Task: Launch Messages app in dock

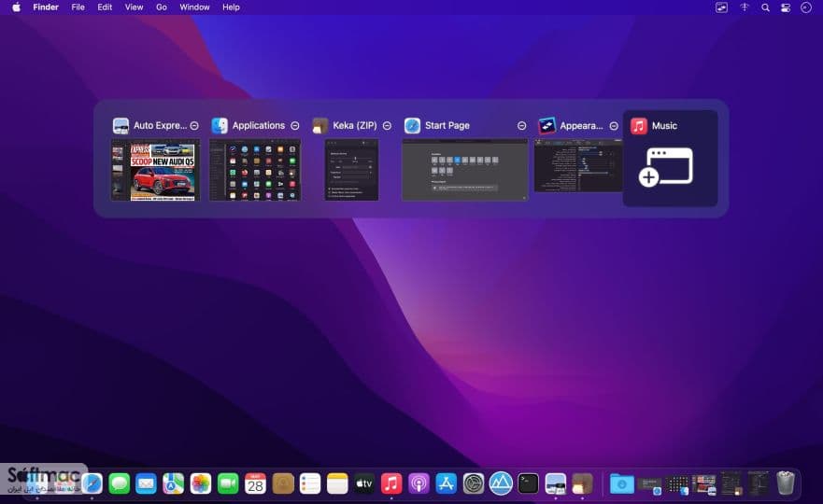Action: click(120, 483)
